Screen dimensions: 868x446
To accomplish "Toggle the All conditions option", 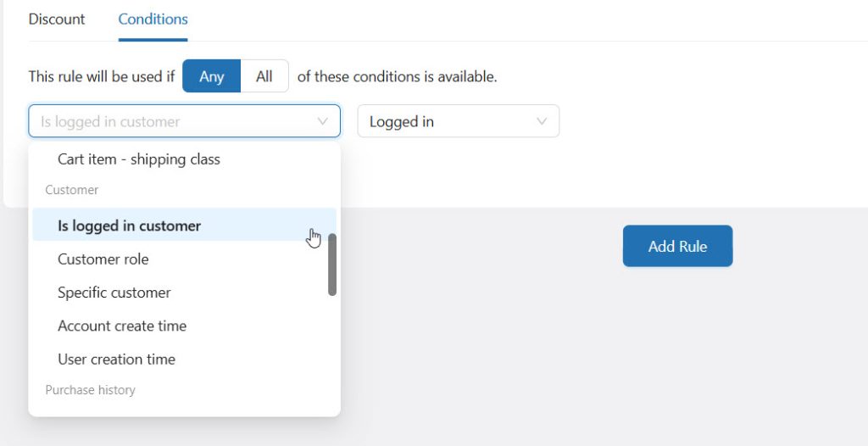I will pos(264,76).
